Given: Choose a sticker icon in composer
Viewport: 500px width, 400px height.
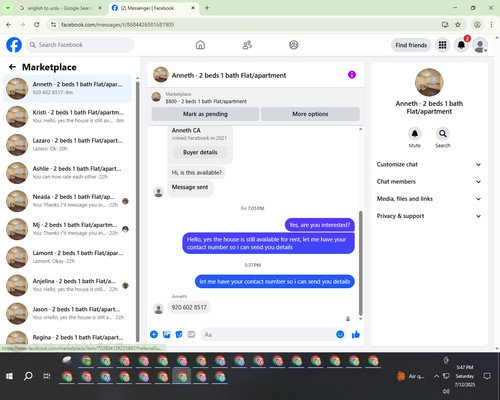Looking at the screenshot, I should 179,334.
